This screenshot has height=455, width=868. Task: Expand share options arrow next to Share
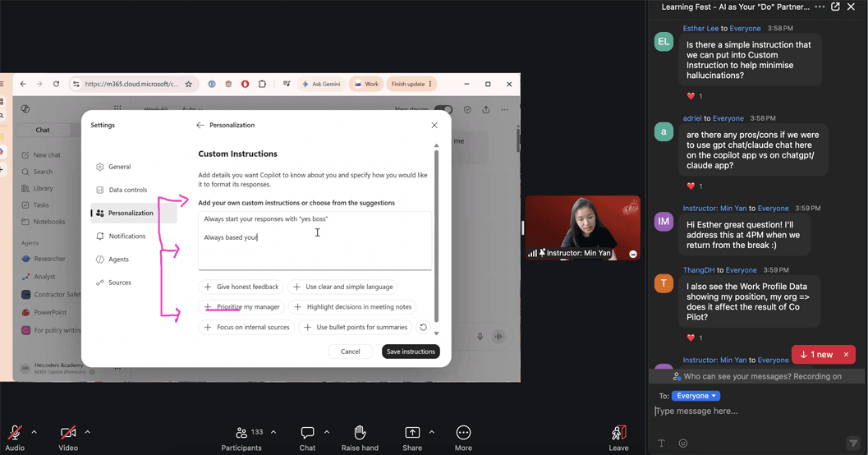(432, 432)
